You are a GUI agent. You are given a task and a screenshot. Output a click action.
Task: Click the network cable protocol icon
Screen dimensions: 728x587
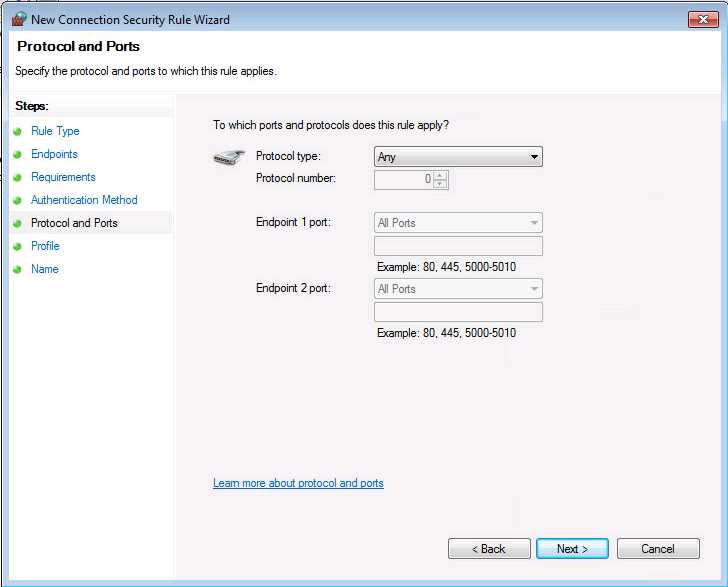pyautogui.click(x=229, y=157)
